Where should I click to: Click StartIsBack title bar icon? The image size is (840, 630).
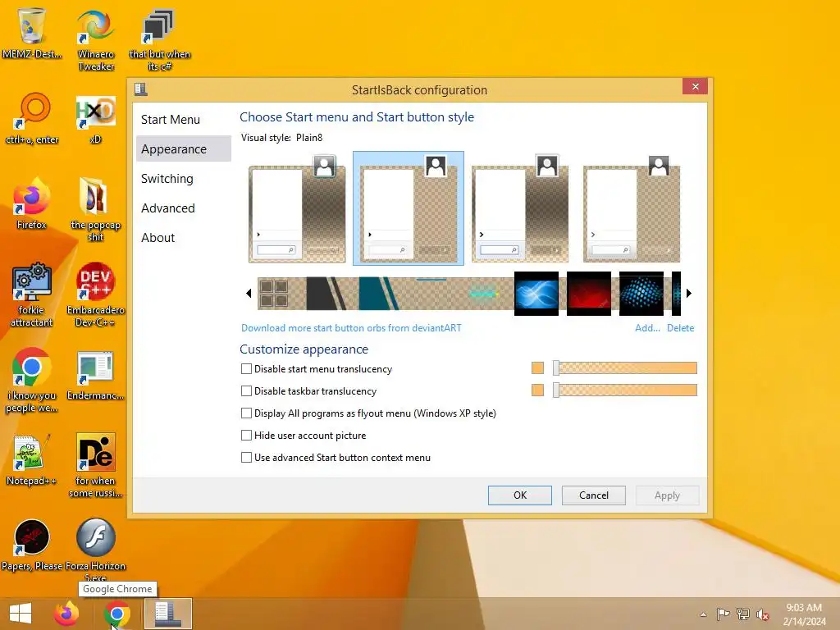141,89
